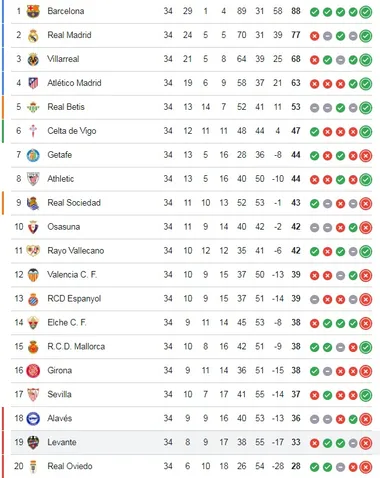Open the Osasuna team link
The width and height of the screenshot is (380, 478).
64,227
